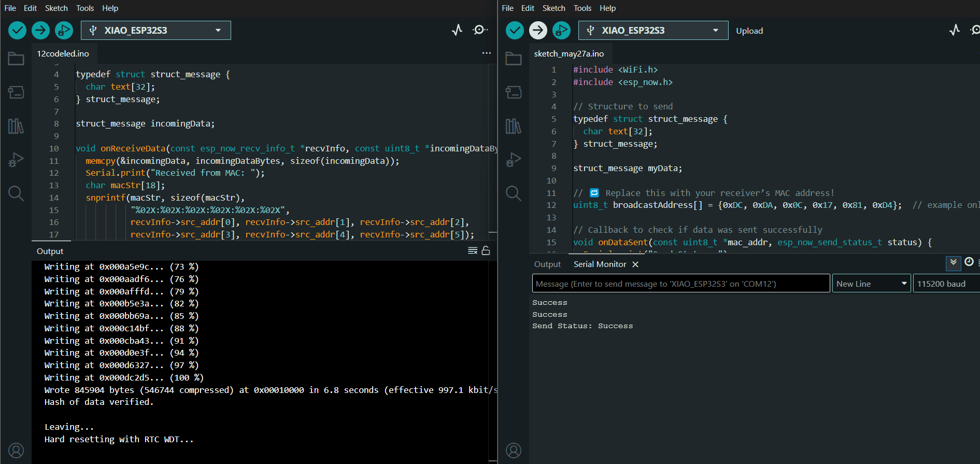
Task: Click 'Hash of data verified.' output line
Action: coord(99,402)
